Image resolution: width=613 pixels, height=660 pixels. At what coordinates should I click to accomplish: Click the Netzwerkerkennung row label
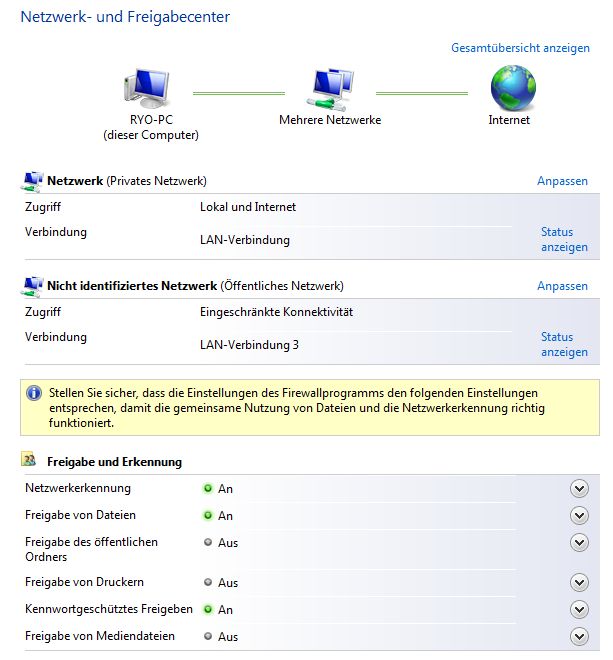tap(78, 488)
